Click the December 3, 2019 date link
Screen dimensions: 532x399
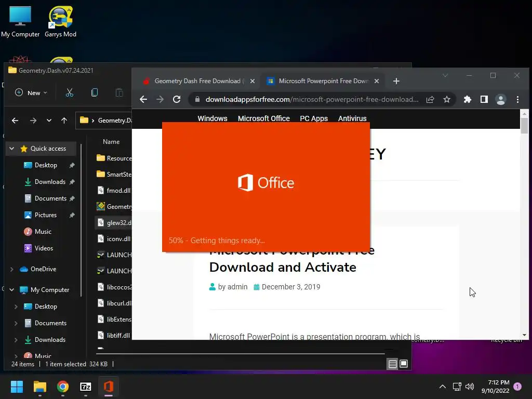(291, 287)
